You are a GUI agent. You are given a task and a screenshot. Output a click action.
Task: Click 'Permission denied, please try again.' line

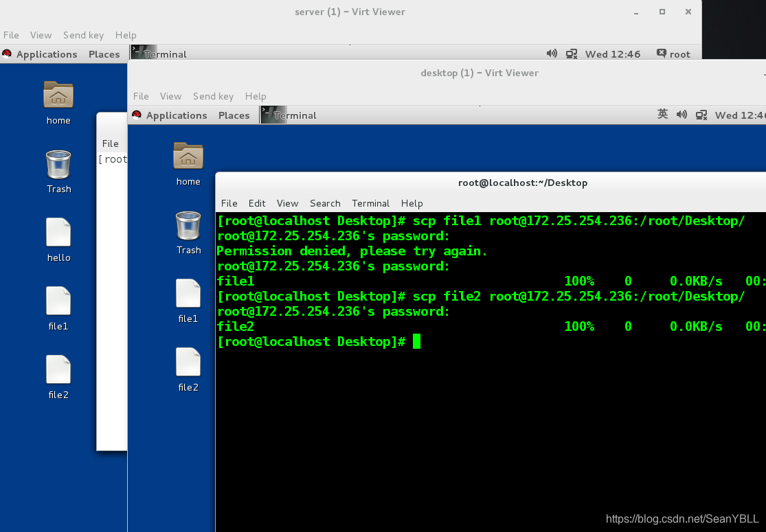coord(352,251)
